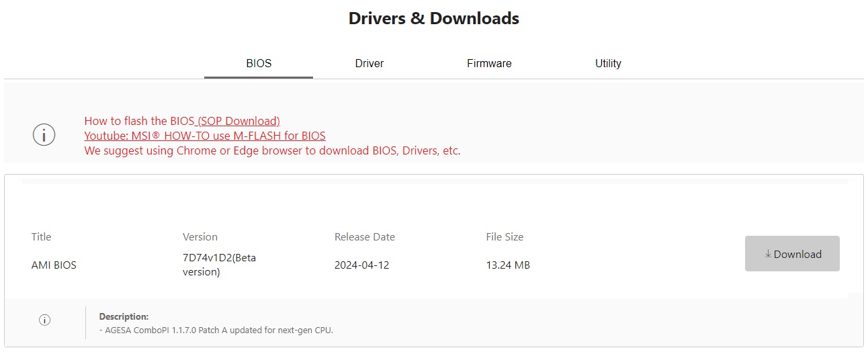
Task: Click the Chrome or Edge browser suggestion text
Action: (272, 151)
